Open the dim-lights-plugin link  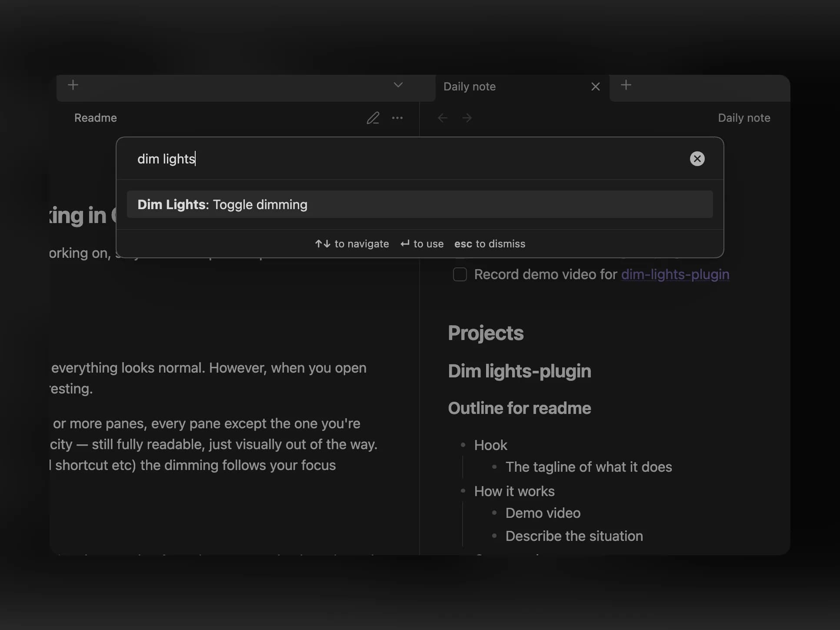coord(675,274)
